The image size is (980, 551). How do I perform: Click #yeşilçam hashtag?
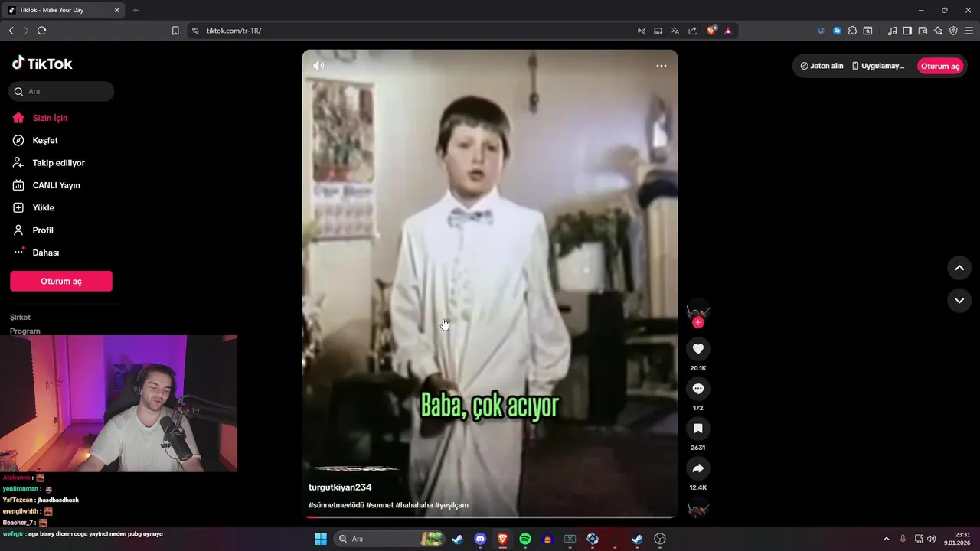pyautogui.click(x=452, y=505)
